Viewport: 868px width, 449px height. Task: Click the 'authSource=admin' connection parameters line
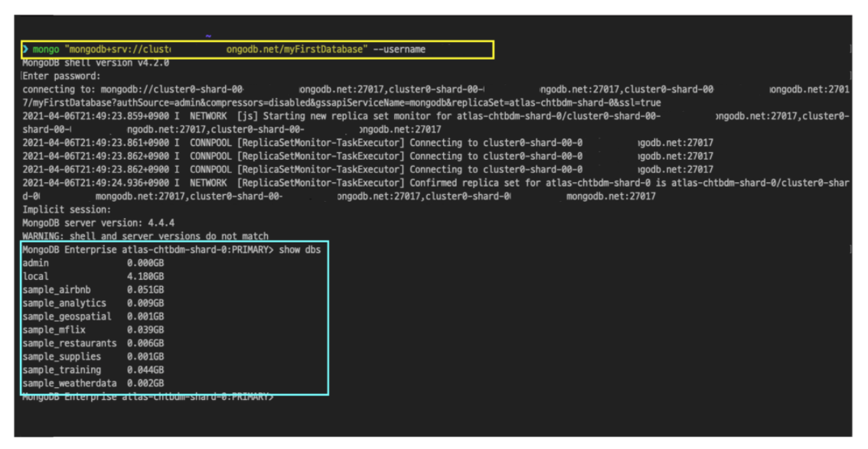341,102
